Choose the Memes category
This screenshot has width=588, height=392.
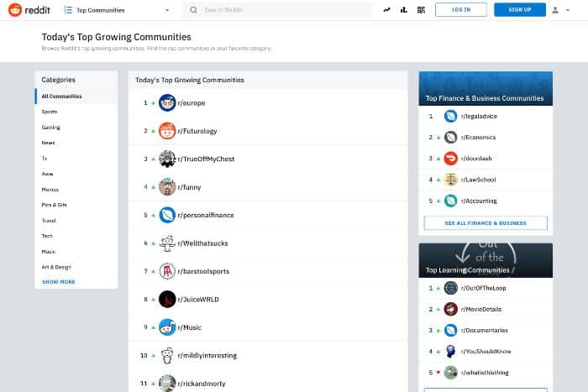51,189
